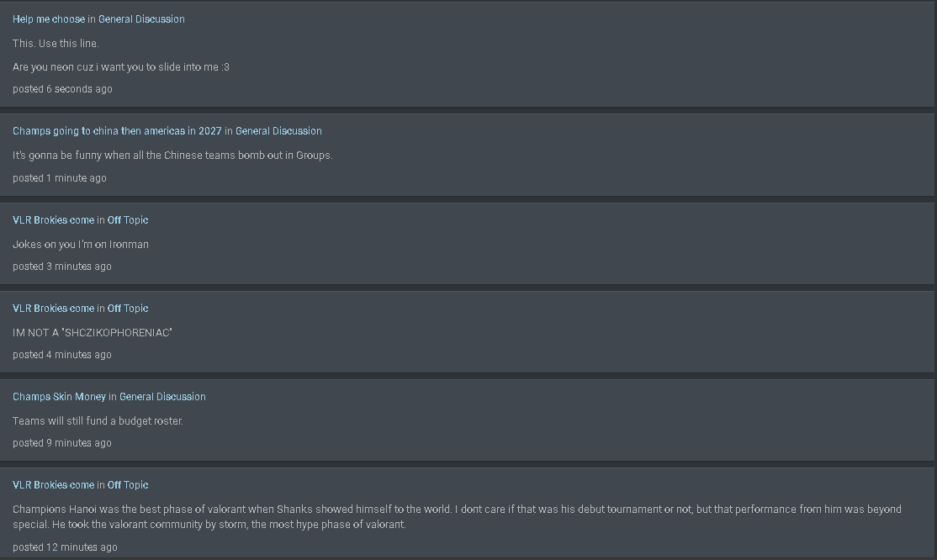Click the Champions Hanoi Shanks post body
The width and height of the screenshot is (937, 560).
tap(458, 517)
